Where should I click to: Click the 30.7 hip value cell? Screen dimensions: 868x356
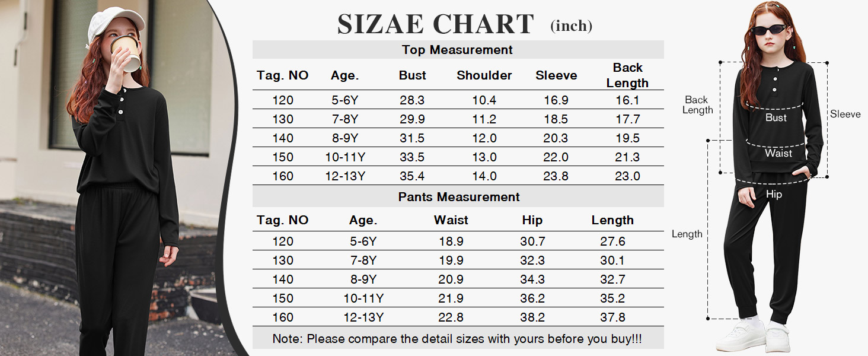coord(532,241)
